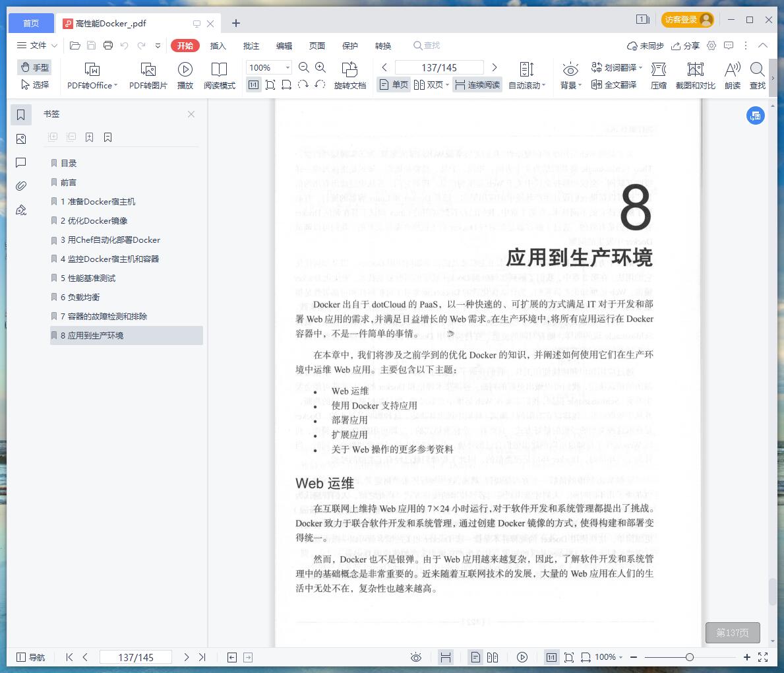Open 自动滚动 auto scroll options

point(526,76)
